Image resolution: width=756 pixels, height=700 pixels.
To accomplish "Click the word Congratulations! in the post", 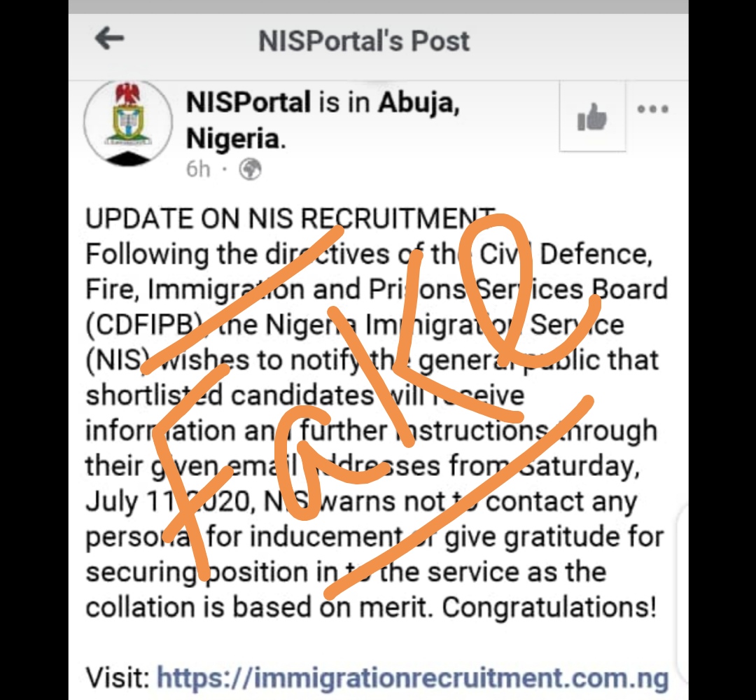I will point(549,608).
